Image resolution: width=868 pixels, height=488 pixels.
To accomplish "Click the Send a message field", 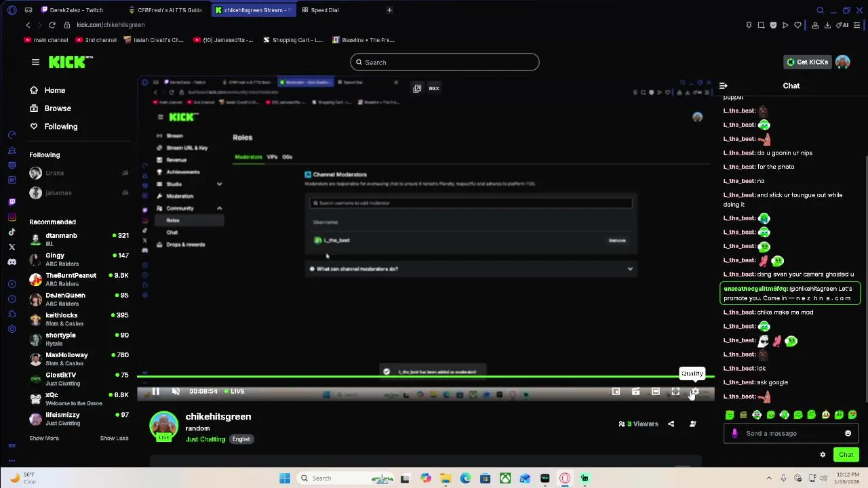I will point(790,433).
